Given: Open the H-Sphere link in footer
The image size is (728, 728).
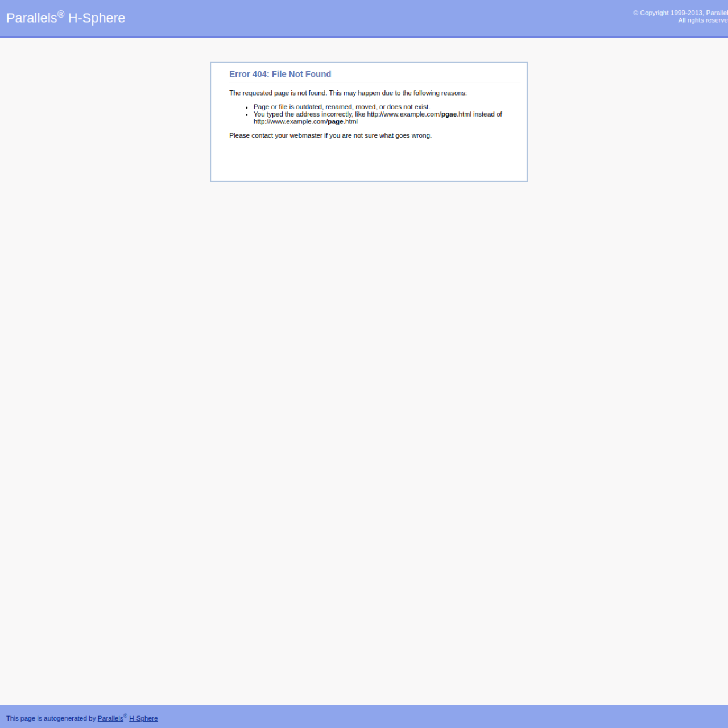Looking at the screenshot, I should click(143, 718).
